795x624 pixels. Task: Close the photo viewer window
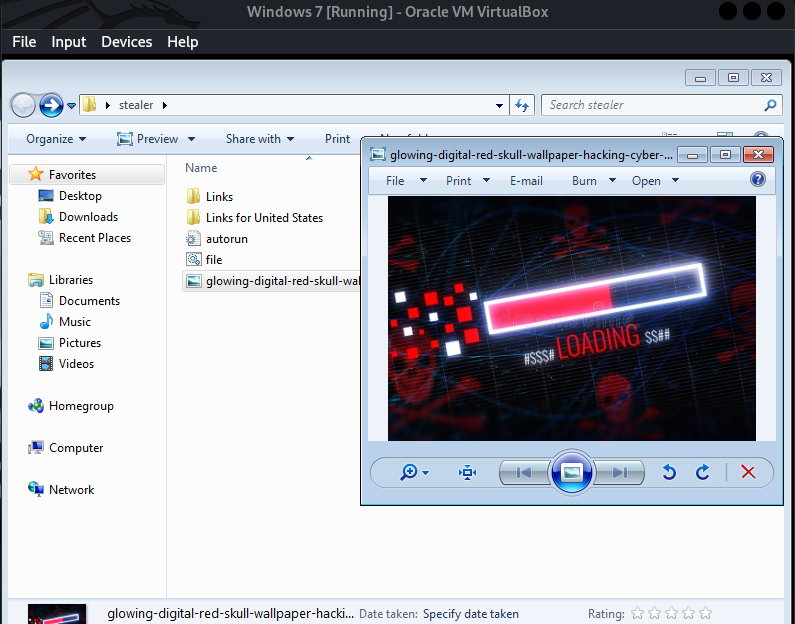pyautogui.click(x=758, y=155)
